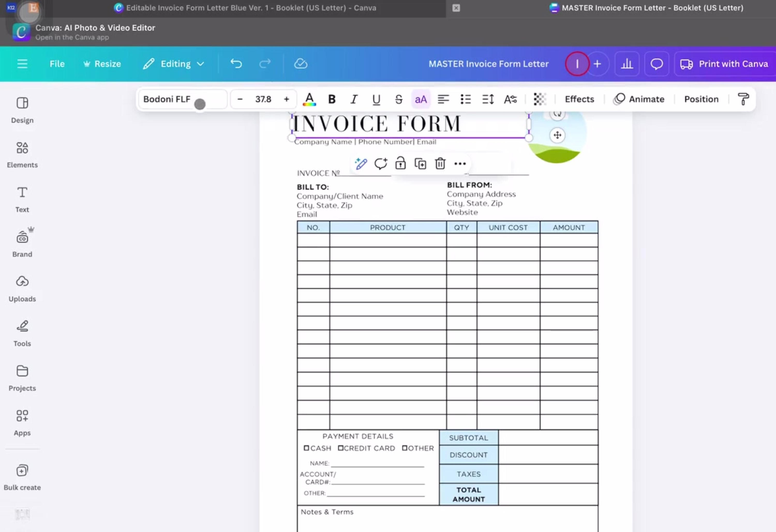
Task: Open the Effects panel
Action: pos(579,99)
